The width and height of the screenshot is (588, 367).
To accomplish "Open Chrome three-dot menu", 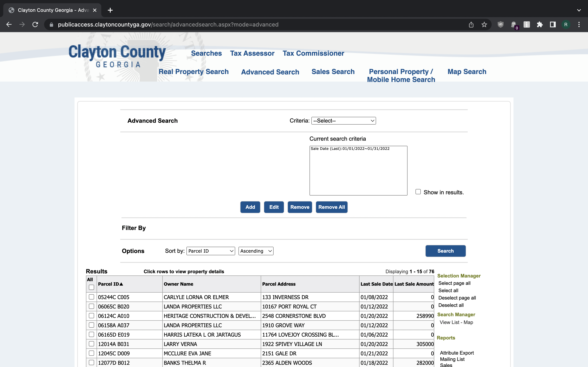I will coord(579,24).
